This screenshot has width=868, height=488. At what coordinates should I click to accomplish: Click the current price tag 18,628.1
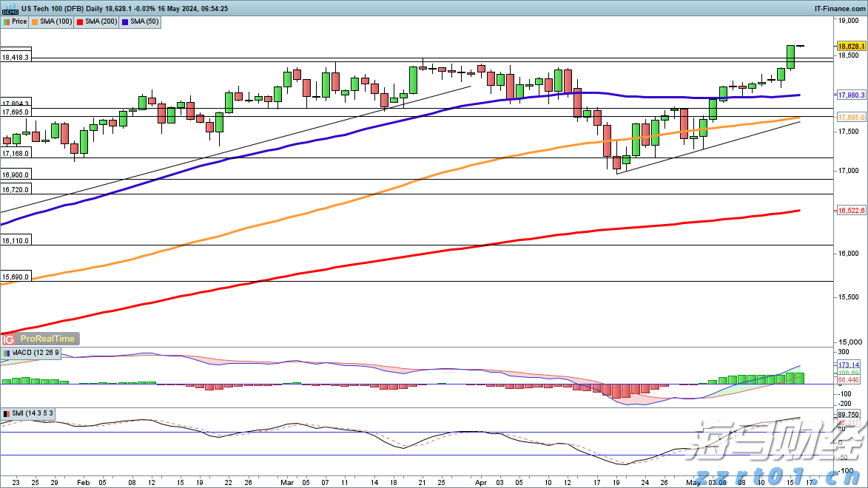852,46
